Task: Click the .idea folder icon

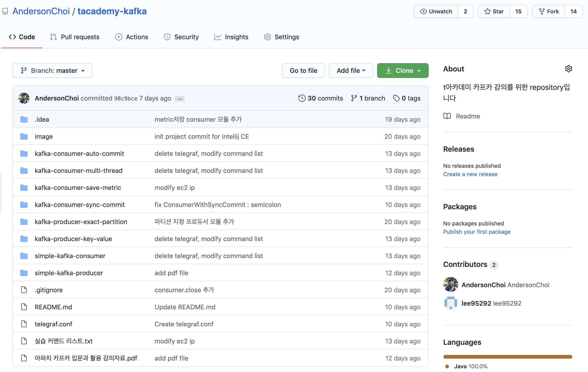Action: [24, 120]
